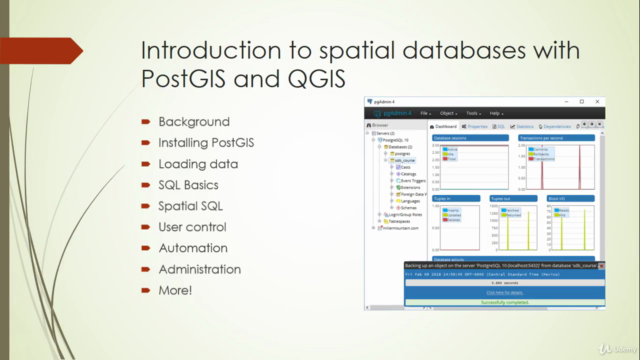Switch to the Statistics tab

(x=522, y=127)
